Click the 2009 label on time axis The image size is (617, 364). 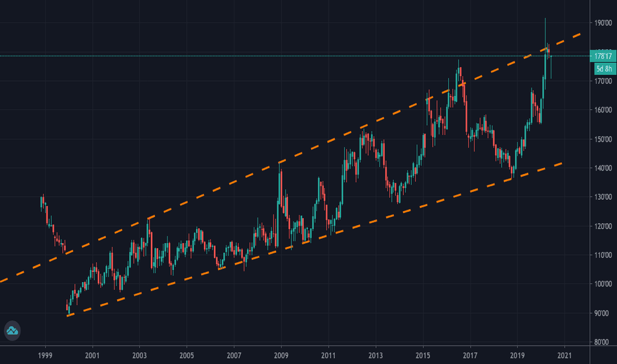tap(281, 355)
